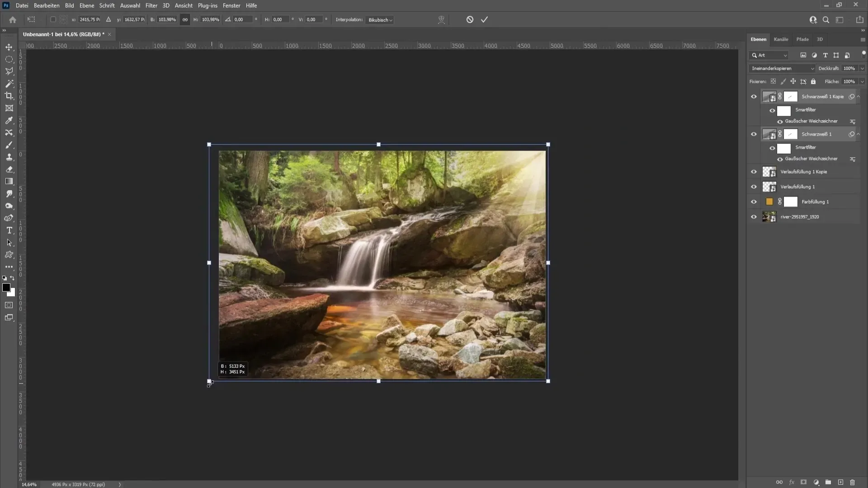Select the Horizontal Type tool
Screen dimensions: 868x488
9,230
